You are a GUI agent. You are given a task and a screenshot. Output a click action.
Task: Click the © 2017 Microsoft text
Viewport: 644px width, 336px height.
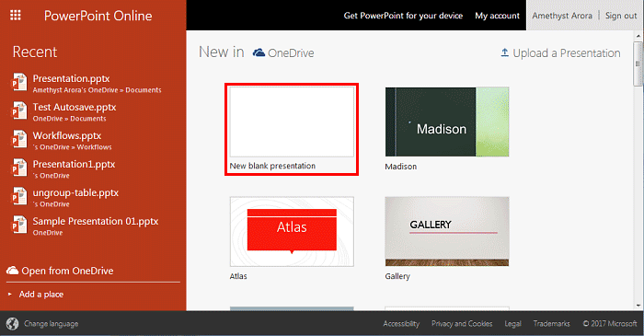click(x=610, y=324)
